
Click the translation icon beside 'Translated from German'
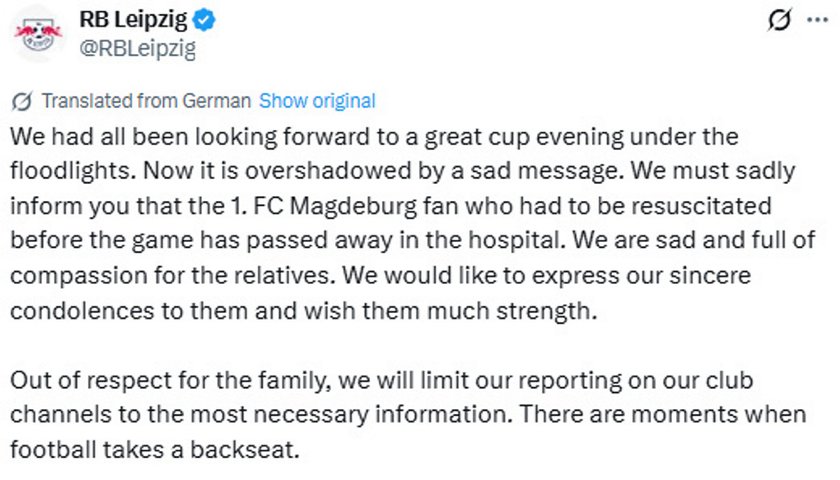click(22, 101)
